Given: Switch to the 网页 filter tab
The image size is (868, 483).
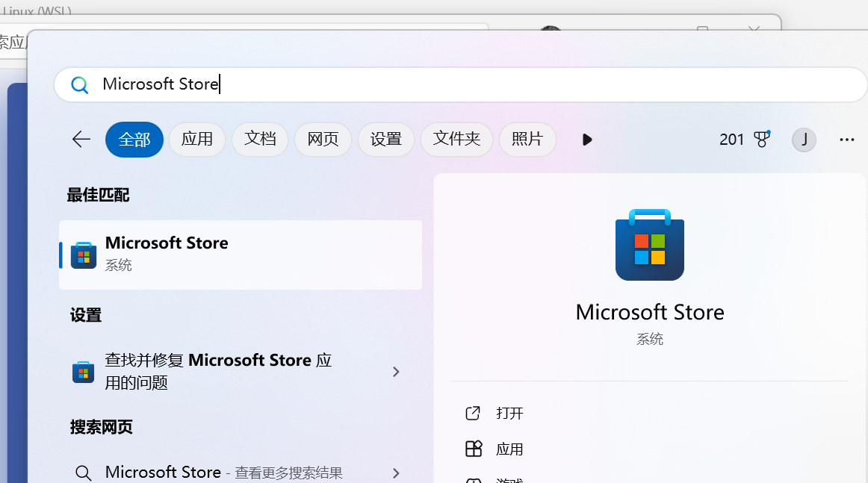Looking at the screenshot, I should click(323, 139).
